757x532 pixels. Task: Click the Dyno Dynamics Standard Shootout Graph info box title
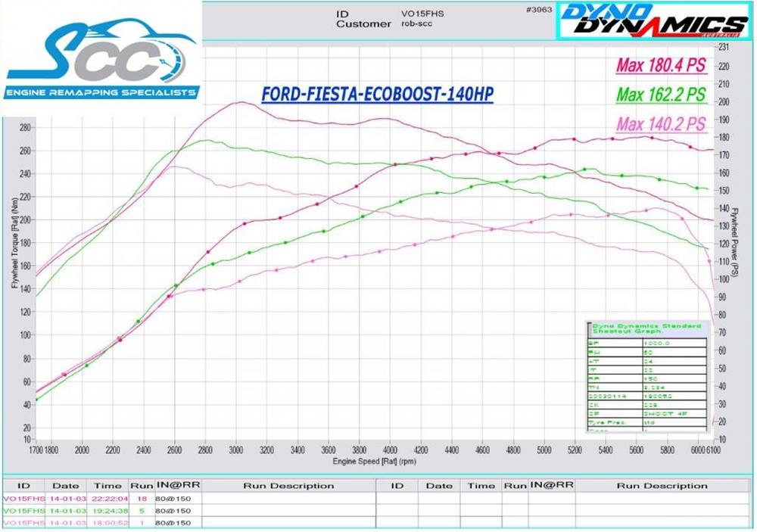click(647, 328)
